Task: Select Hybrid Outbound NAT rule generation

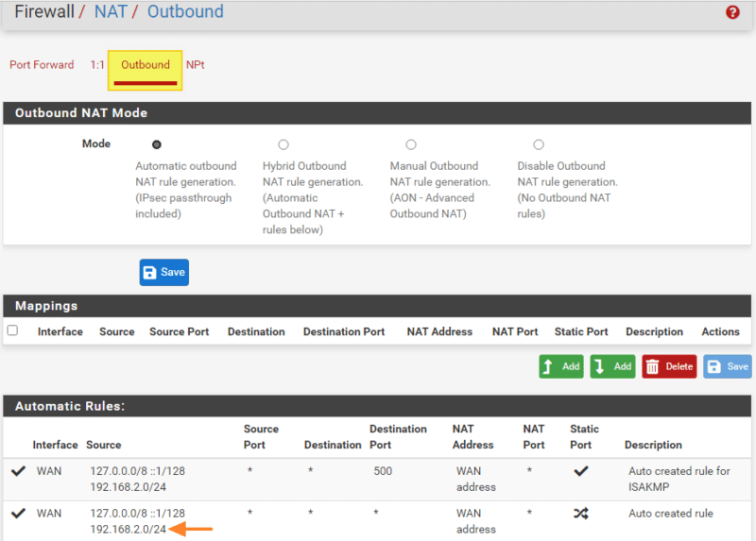Action: (283, 144)
